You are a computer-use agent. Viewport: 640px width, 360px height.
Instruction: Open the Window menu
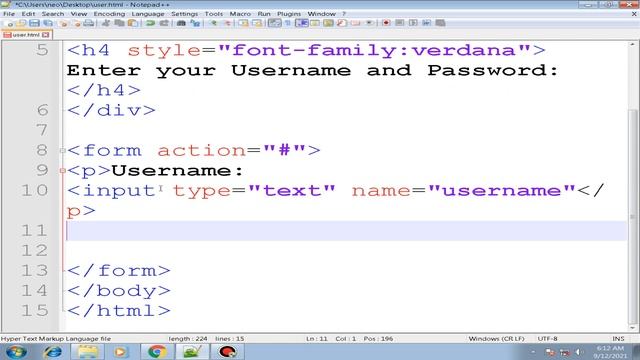321,14
